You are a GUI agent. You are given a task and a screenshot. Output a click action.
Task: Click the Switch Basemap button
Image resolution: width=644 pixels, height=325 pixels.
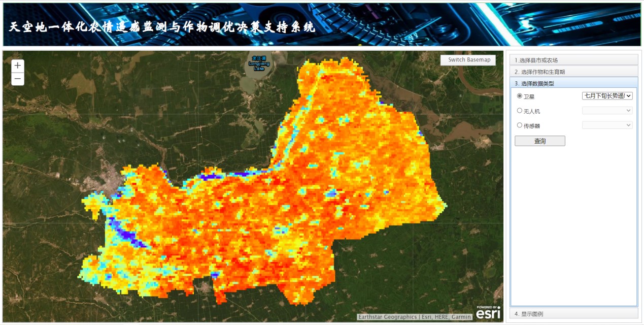pos(468,60)
